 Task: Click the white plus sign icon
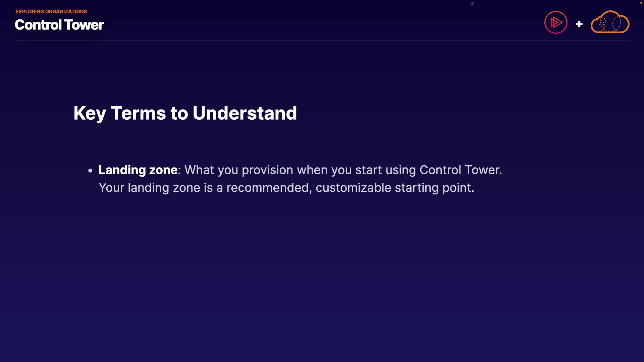pyautogui.click(x=579, y=24)
